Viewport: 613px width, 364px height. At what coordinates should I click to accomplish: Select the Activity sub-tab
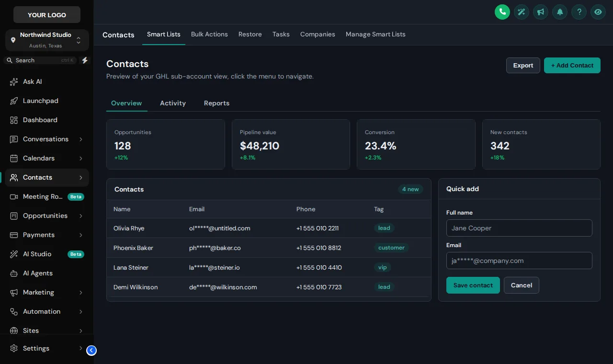[x=173, y=103]
